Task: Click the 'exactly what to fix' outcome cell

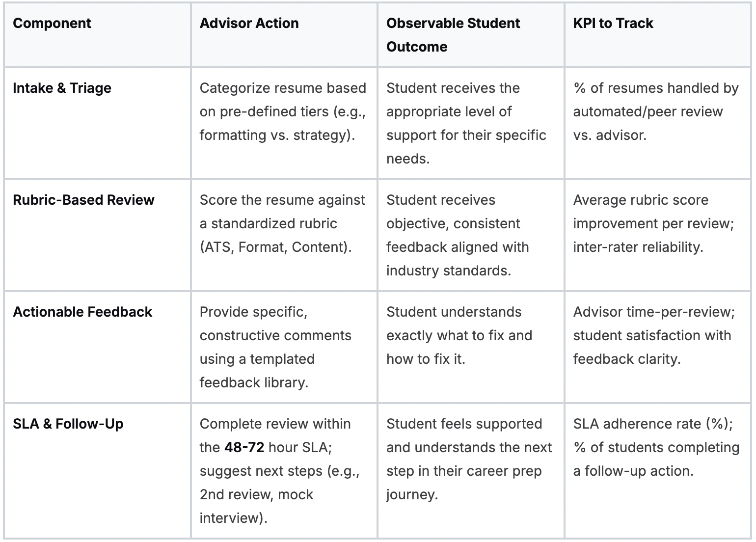Action: pos(459,335)
